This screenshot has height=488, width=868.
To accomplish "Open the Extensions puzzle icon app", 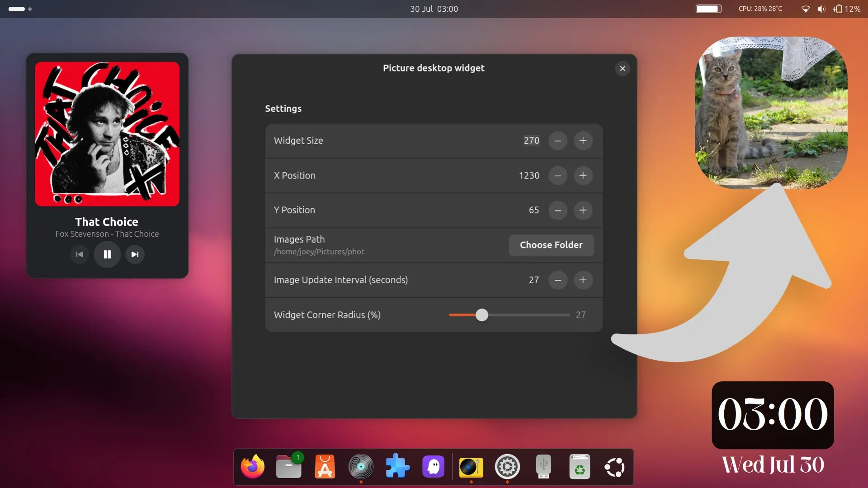I will coord(397,467).
